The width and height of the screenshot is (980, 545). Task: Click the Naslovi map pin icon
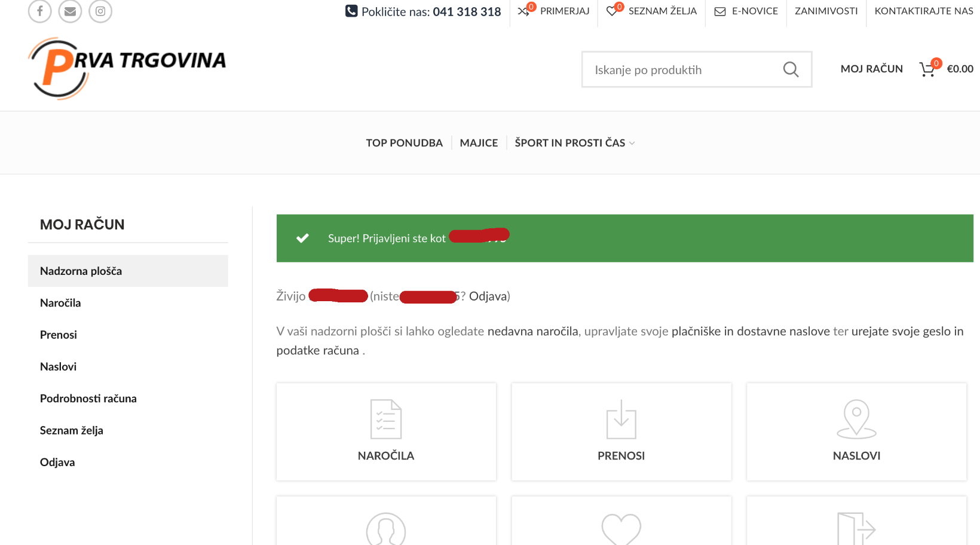[856, 419]
